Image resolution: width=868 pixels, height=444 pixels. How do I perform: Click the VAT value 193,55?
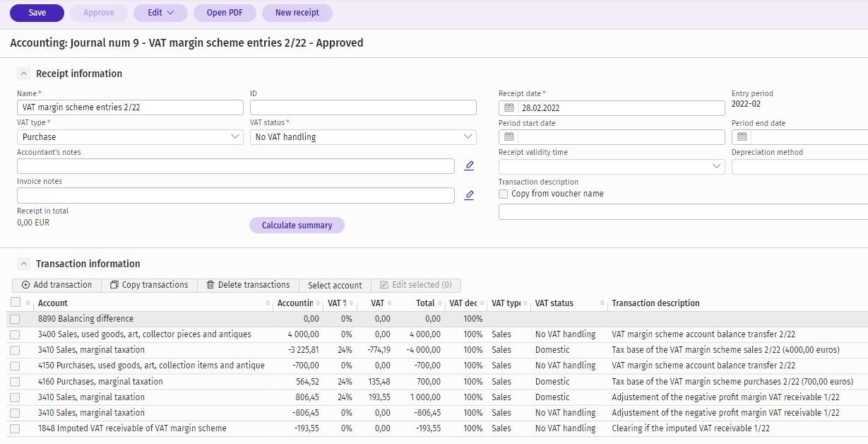[378, 397]
